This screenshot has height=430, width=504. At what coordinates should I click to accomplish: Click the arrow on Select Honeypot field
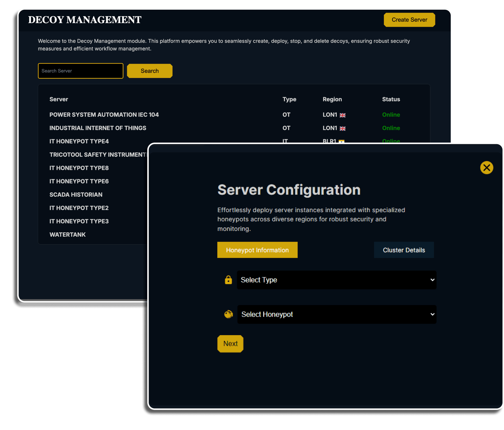432,314
